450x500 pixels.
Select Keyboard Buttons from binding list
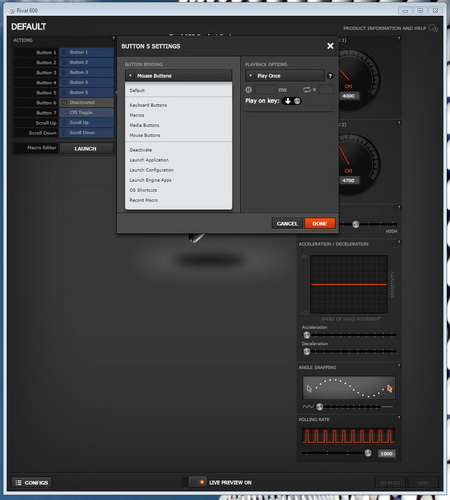[148, 105]
